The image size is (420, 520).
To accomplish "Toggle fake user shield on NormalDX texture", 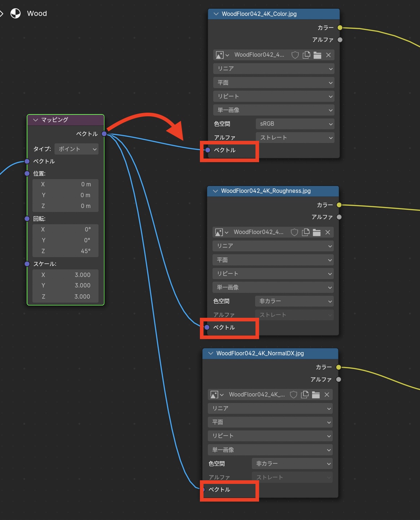I will click(294, 395).
